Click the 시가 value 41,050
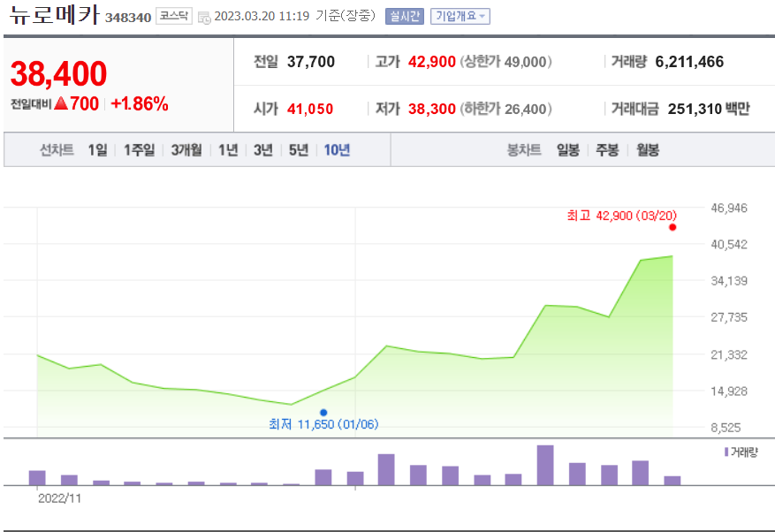Image resolution: width=775 pixels, height=532 pixels. [x=310, y=109]
